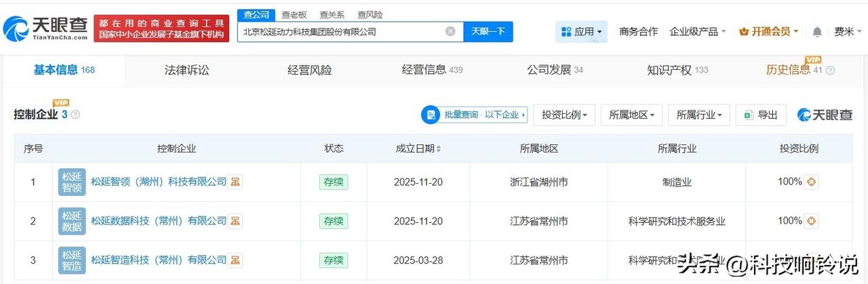Click the 投资比例 column header
The height and width of the screenshot is (284, 868).
tap(799, 148)
